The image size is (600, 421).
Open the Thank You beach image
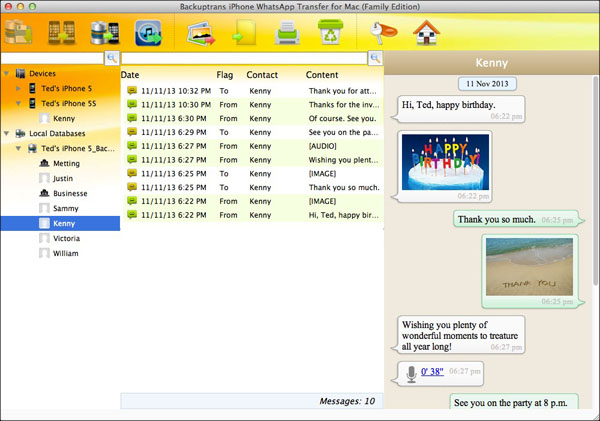point(530,267)
